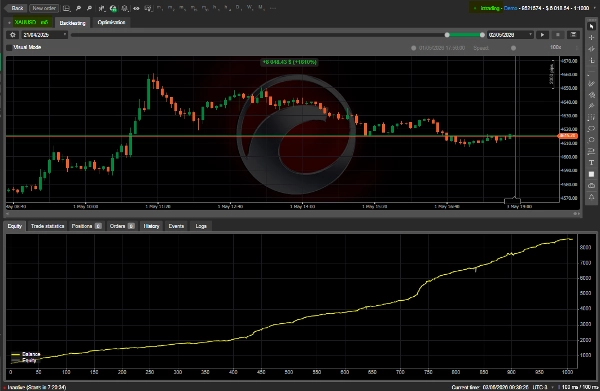The width and height of the screenshot is (600, 391).
Task: Open the backtest end date dropdown
Action: pyautogui.click(x=510, y=35)
